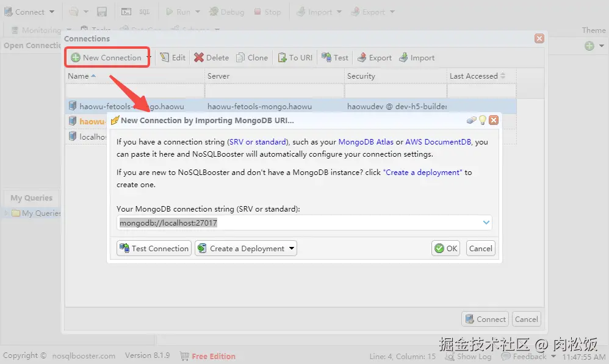Screen dimensions: 609x364
Task: Click the Version 8.1.9 label
Action: tap(147, 355)
